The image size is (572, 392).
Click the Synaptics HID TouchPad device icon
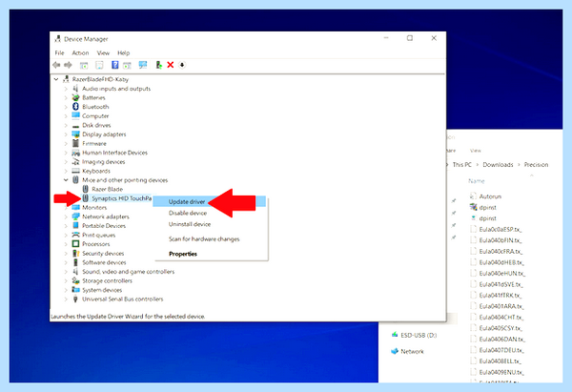pyautogui.click(x=86, y=198)
